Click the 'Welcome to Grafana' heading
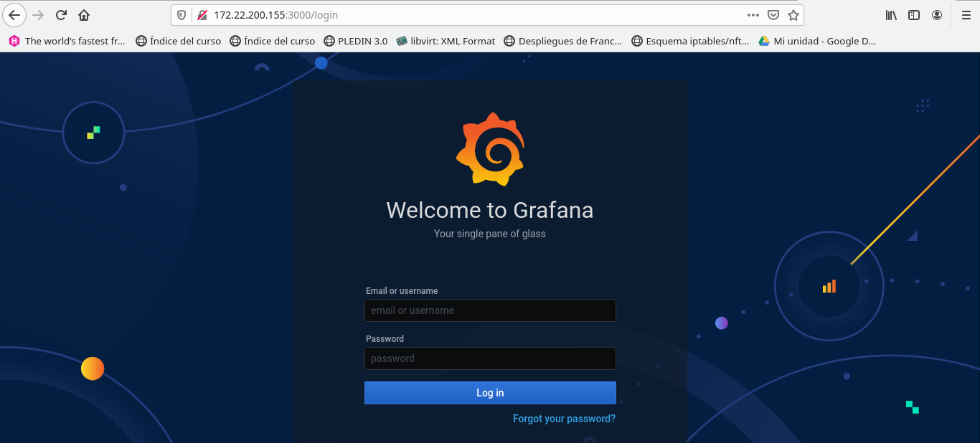 click(490, 210)
